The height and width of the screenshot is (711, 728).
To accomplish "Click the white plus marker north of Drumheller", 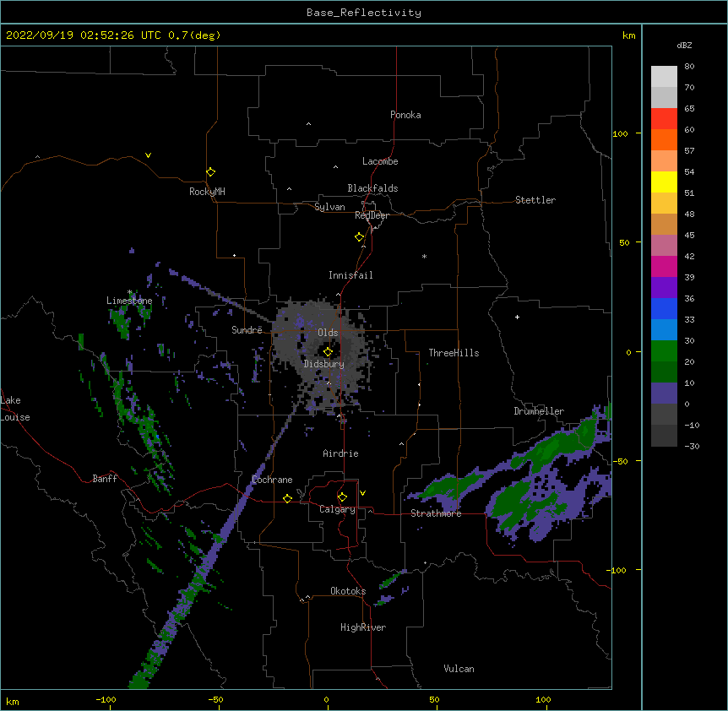I will coord(517,317).
